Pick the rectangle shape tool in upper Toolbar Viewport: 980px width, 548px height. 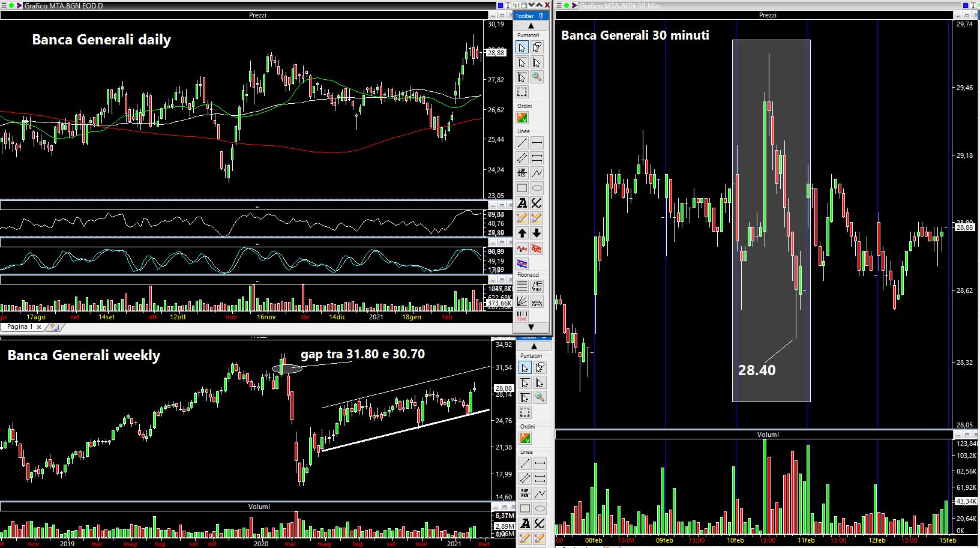[522, 188]
